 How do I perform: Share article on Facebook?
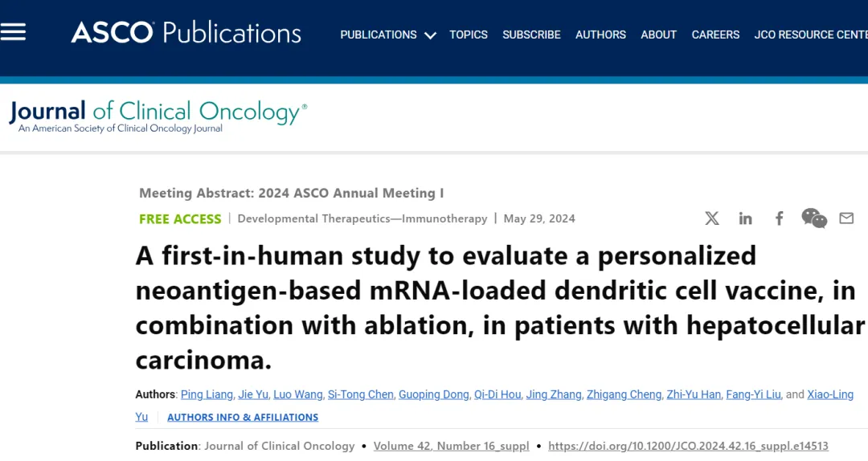click(x=780, y=218)
